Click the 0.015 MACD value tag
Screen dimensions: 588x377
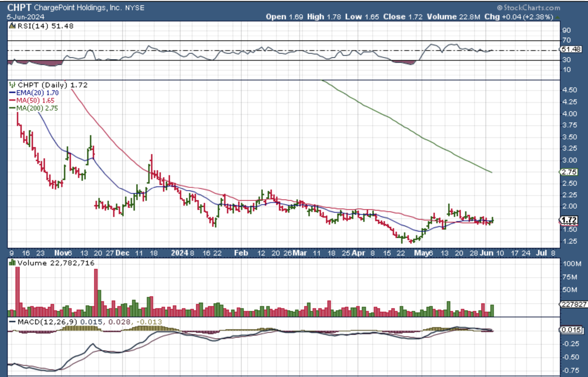coord(570,330)
